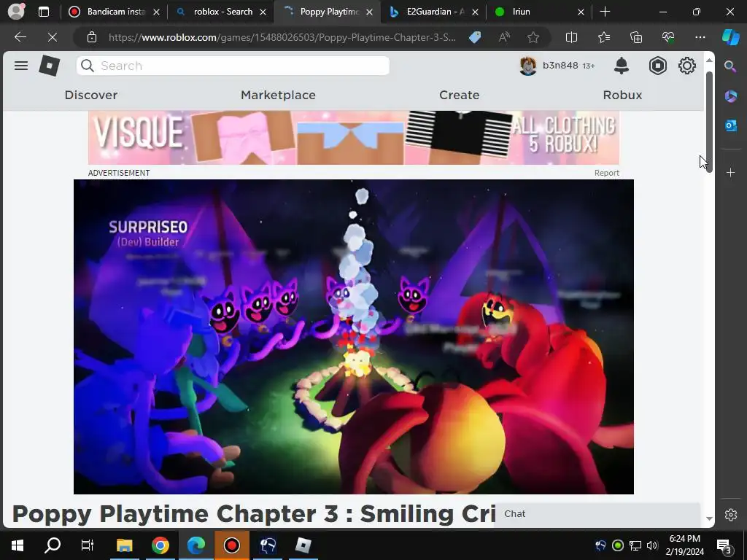Launch Copilot from Edge toolbar
The width and height of the screenshot is (747, 560).
coord(731,37)
